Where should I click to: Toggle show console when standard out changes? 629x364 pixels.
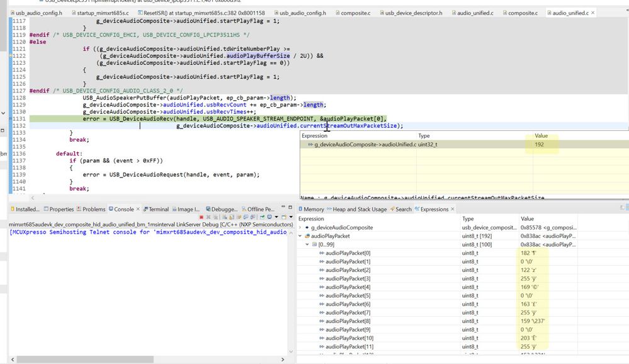click(x=246, y=217)
